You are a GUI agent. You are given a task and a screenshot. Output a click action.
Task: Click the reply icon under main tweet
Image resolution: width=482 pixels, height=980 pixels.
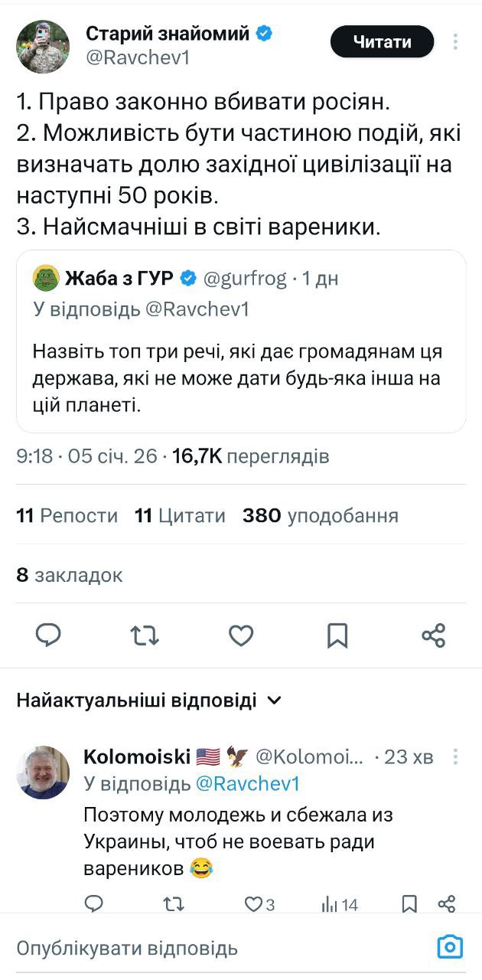click(x=48, y=635)
